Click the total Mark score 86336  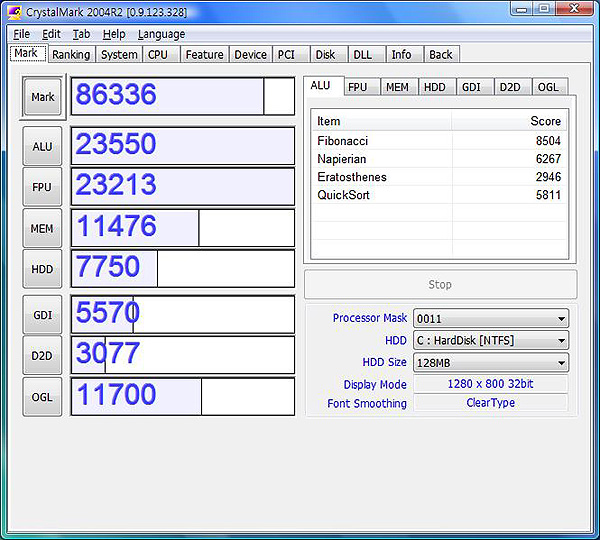116,94
